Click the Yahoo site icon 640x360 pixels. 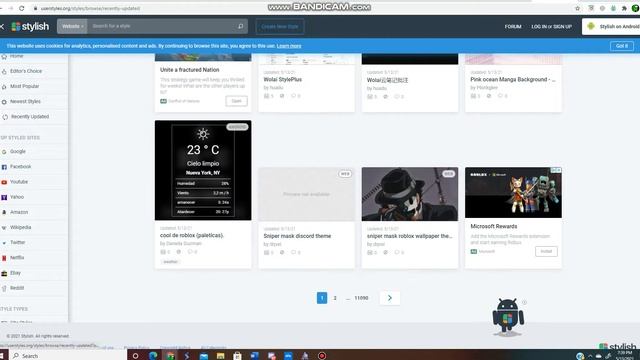pyautogui.click(x=4, y=197)
